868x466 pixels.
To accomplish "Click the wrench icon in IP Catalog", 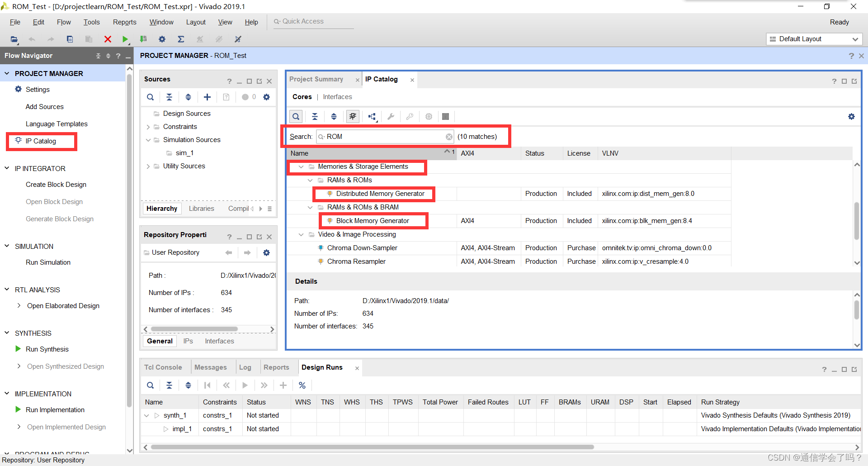I will [x=391, y=116].
